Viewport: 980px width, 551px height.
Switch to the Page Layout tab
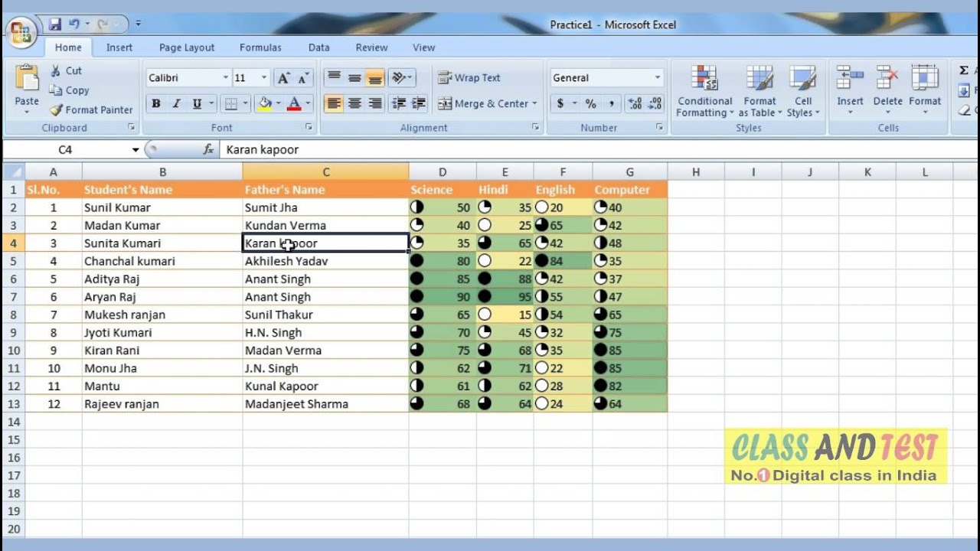(187, 47)
